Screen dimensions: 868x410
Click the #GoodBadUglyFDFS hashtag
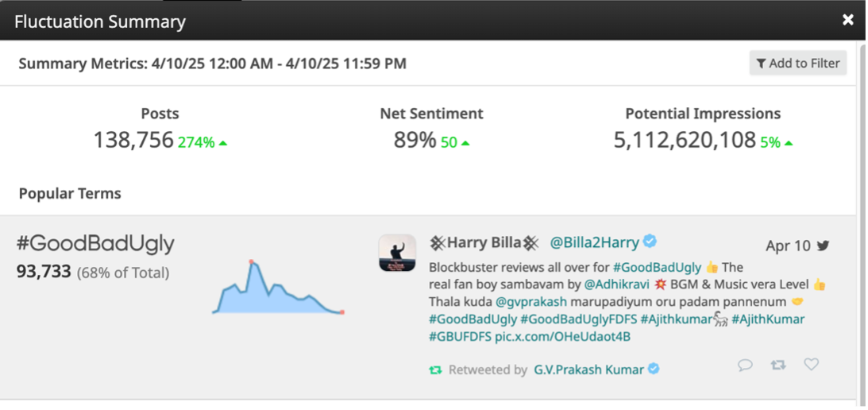(579, 319)
